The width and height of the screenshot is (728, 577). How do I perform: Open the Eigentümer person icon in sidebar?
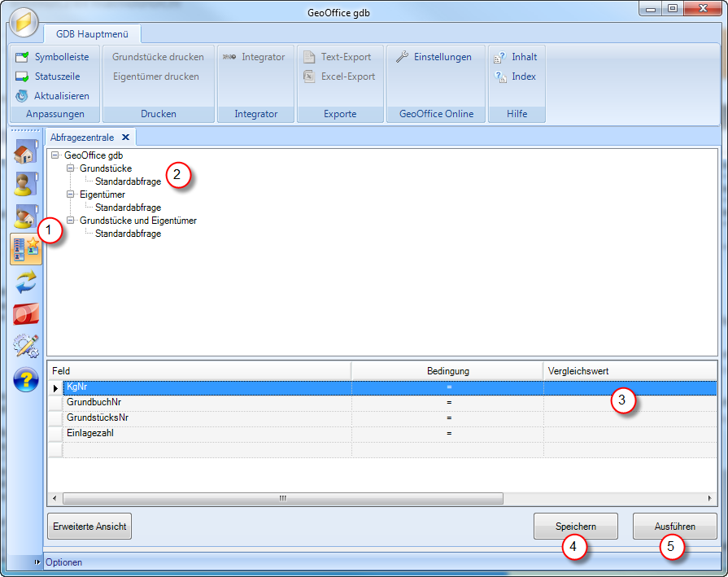26,184
